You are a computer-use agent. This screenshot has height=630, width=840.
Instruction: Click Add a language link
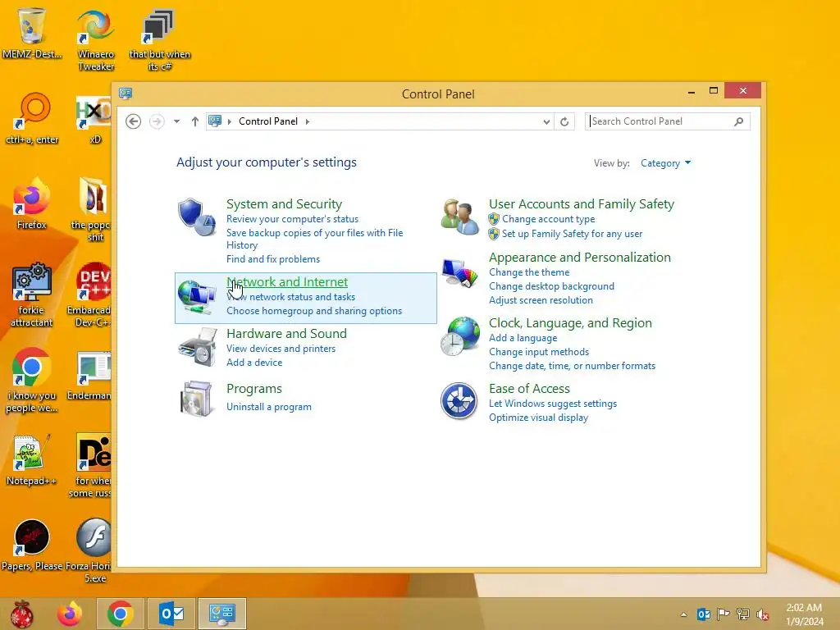tap(523, 338)
